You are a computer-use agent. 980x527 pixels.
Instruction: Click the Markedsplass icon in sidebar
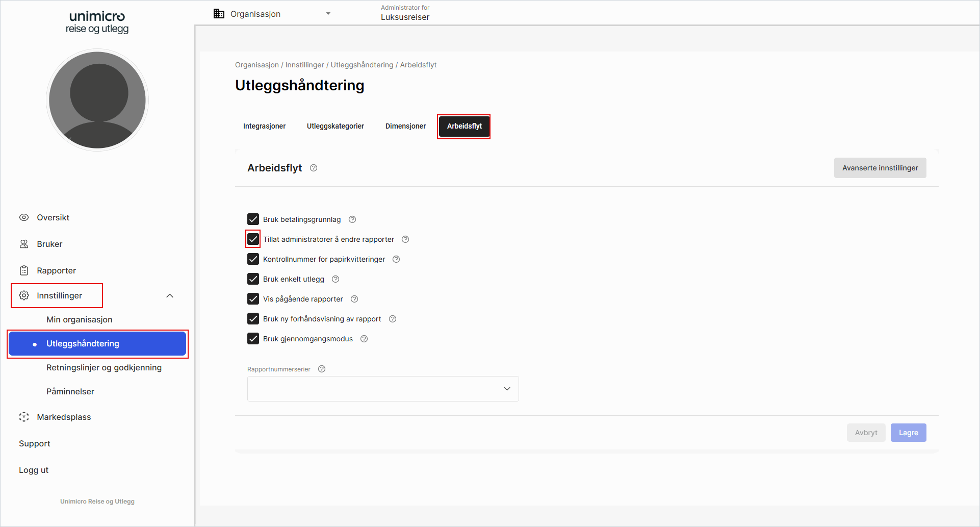[x=24, y=417]
